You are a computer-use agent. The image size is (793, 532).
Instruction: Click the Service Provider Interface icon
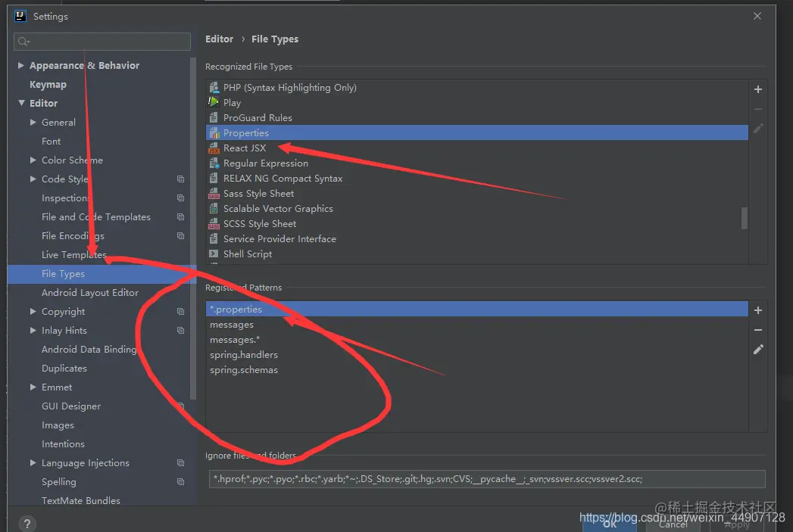click(214, 239)
